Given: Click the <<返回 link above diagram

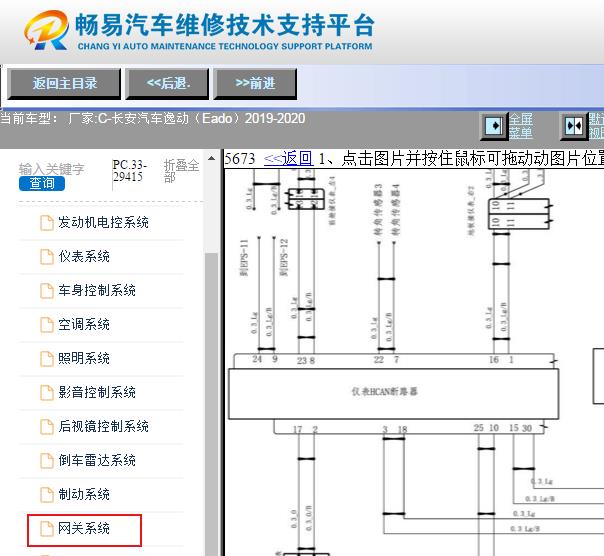Looking at the screenshot, I should coord(289,158).
